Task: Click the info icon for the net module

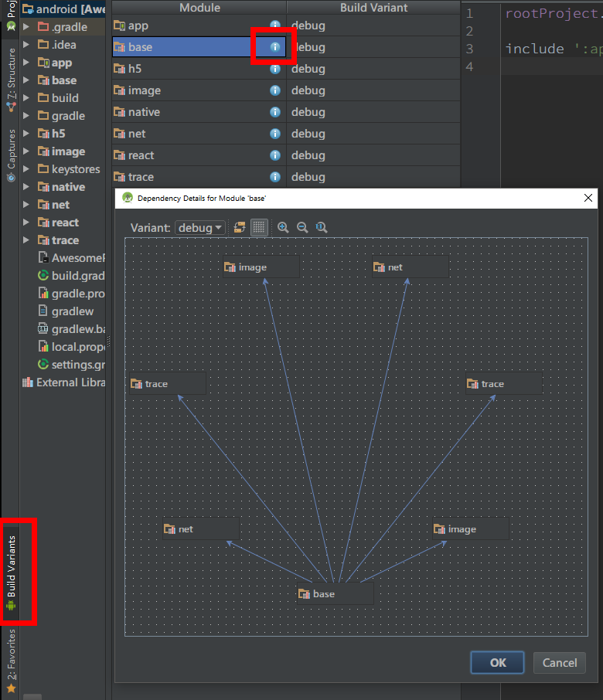Action: click(275, 134)
